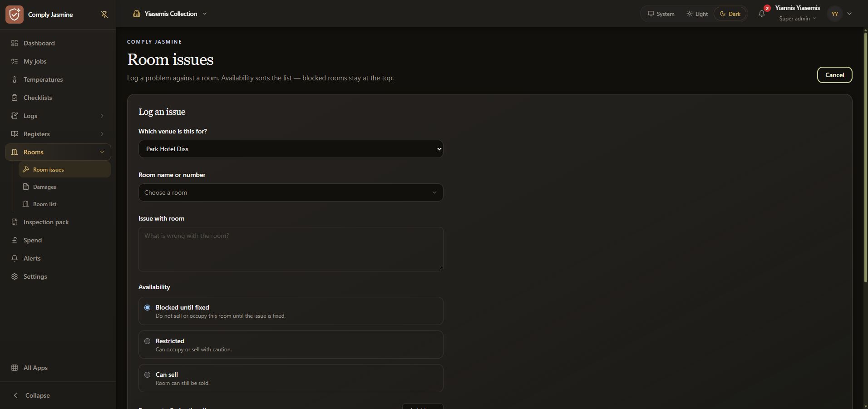Click the Rooms door icon
Viewport: 868px width, 409px height.
pyautogui.click(x=15, y=152)
